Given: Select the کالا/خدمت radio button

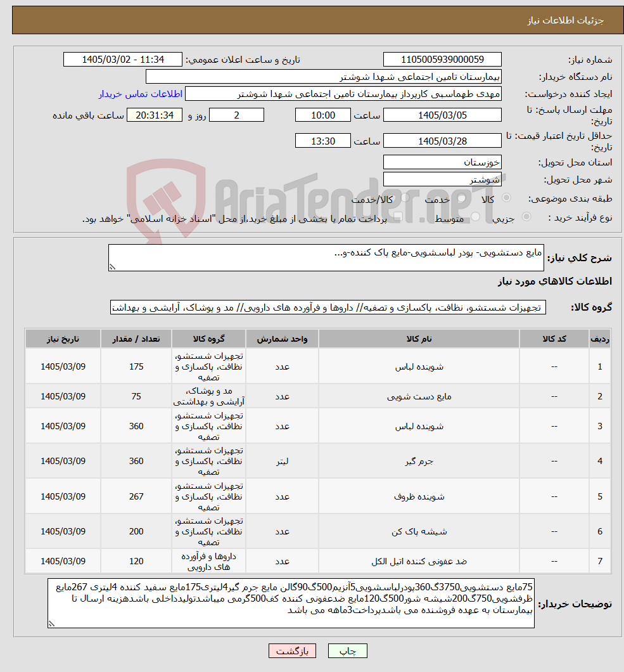Looking at the screenshot, I should [405, 198].
